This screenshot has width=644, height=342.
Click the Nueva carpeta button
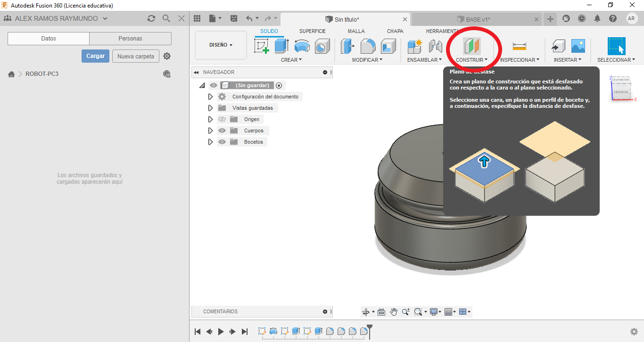coord(135,56)
